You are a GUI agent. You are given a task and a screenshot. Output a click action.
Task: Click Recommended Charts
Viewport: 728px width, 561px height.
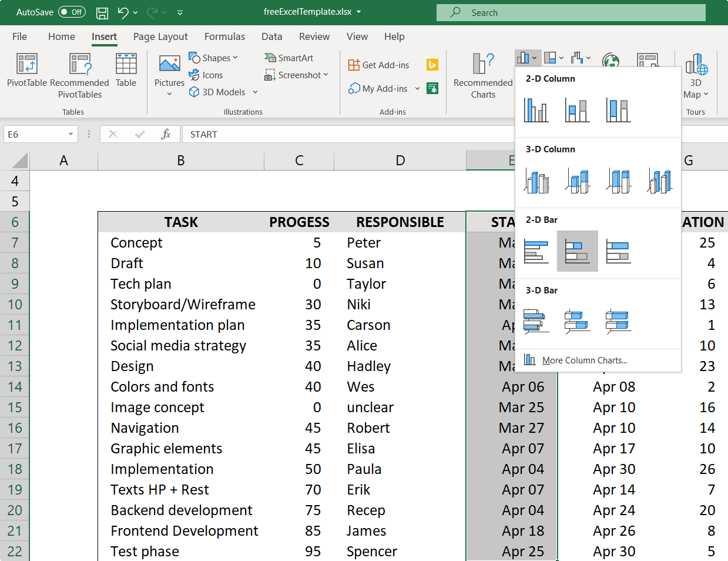482,75
